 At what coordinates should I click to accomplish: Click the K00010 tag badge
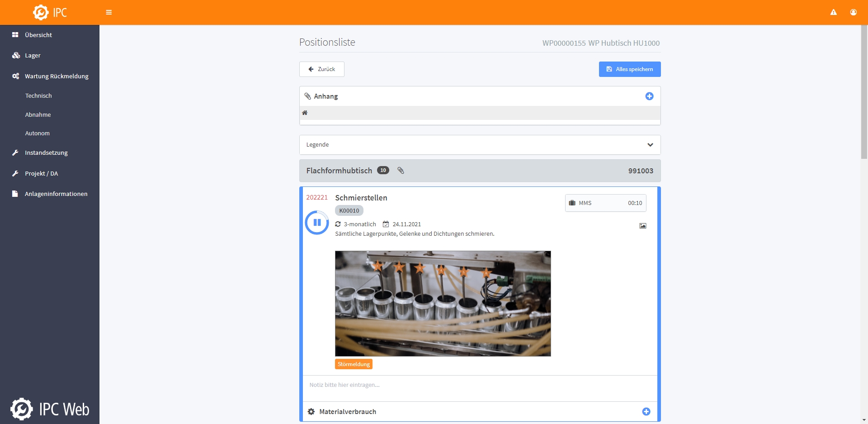click(349, 210)
